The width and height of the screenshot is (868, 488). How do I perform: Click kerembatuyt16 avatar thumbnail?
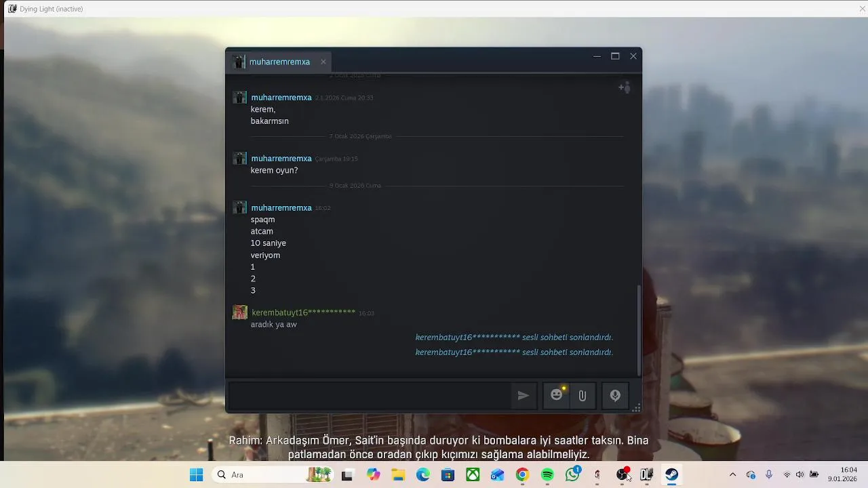(x=239, y=312)
